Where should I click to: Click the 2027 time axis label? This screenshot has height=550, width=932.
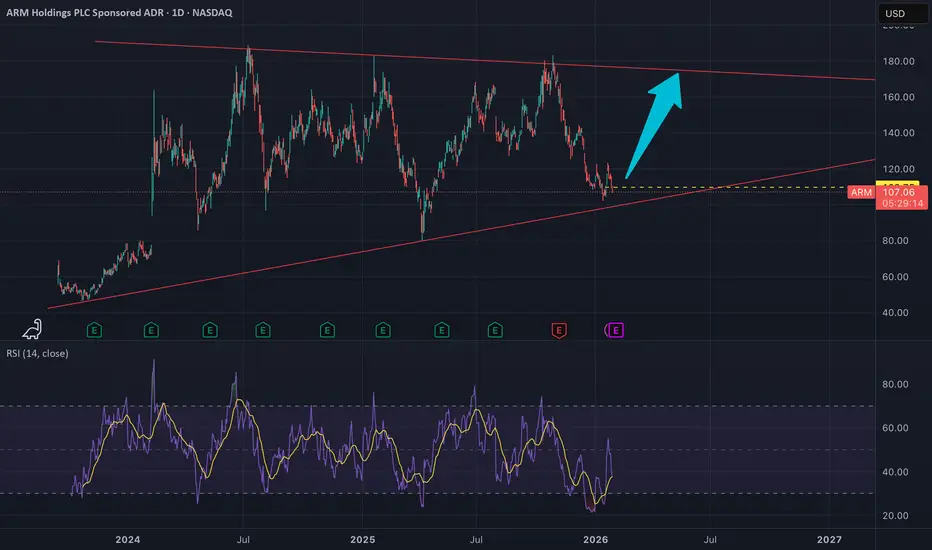tap(829, 540)
